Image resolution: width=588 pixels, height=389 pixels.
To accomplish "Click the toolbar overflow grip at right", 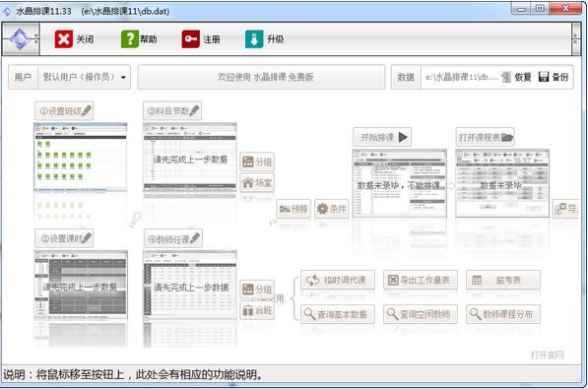I will click(x=575, y=39).
